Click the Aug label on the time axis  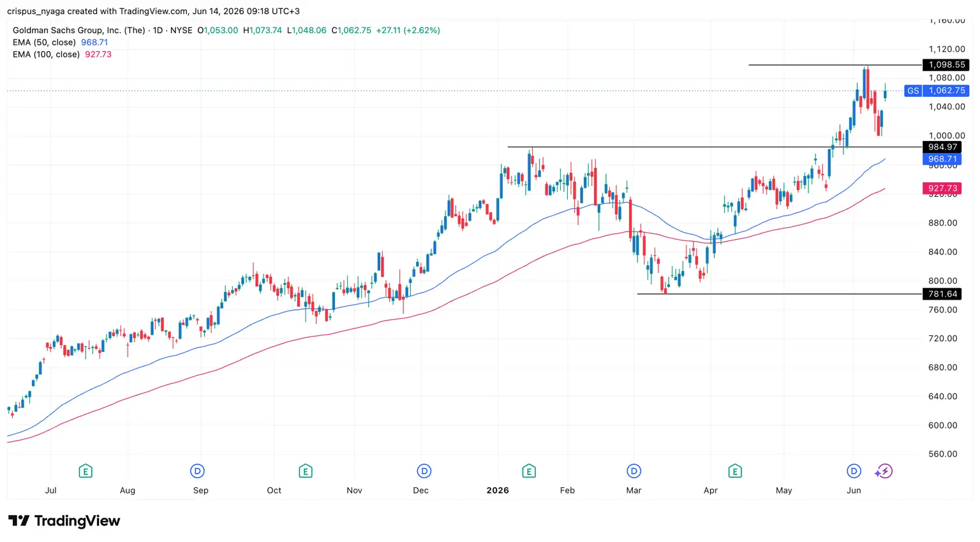click(128, 490)
